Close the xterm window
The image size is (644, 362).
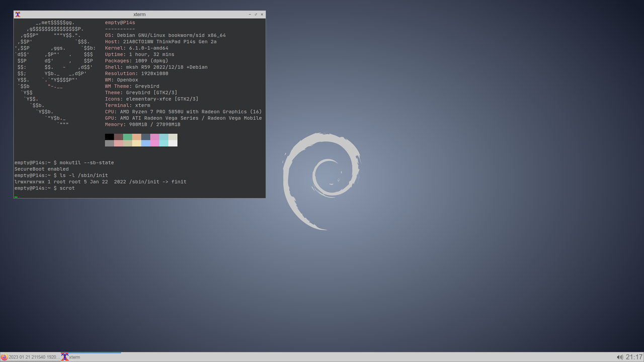click(x=262, y=15)
